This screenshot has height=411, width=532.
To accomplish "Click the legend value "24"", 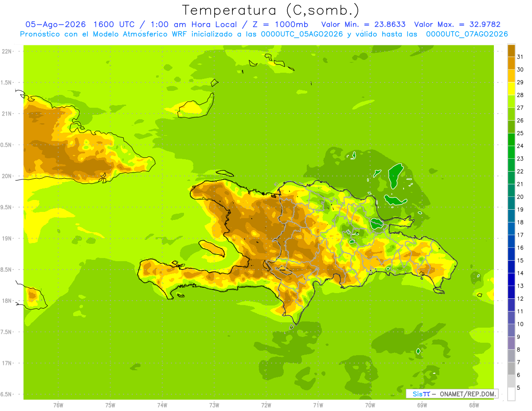I will tap(520, 146).
